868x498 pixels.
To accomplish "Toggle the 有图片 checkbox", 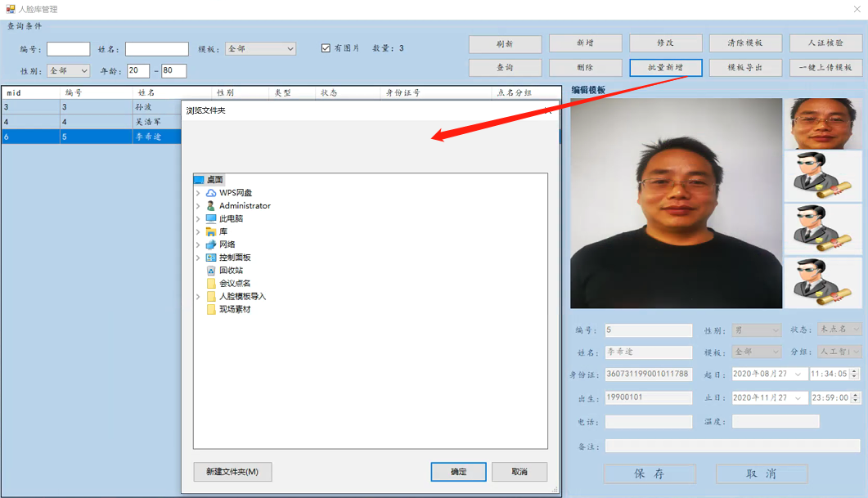I will pos(326,48).
